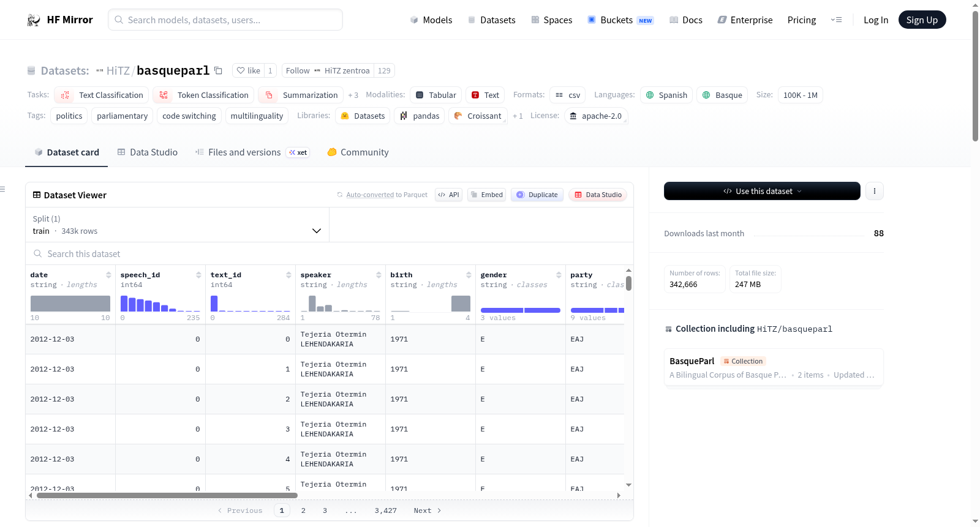
Task: Open the Models page
Action: coord(431,20)
